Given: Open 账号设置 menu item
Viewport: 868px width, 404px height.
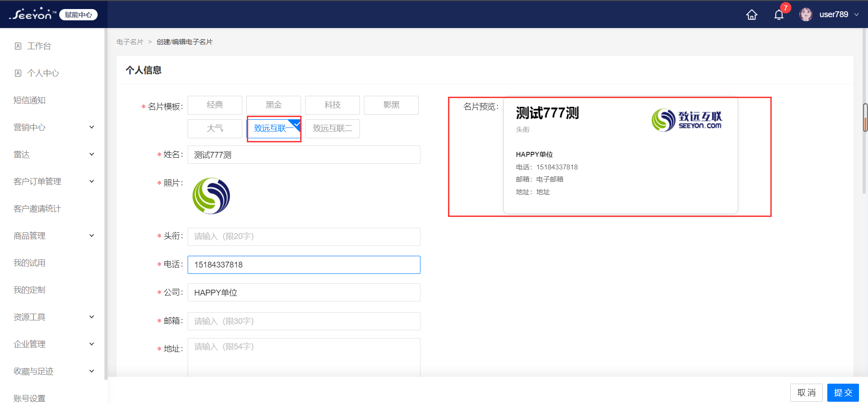Looking at the screenshot, I should [x=29, y=398].
